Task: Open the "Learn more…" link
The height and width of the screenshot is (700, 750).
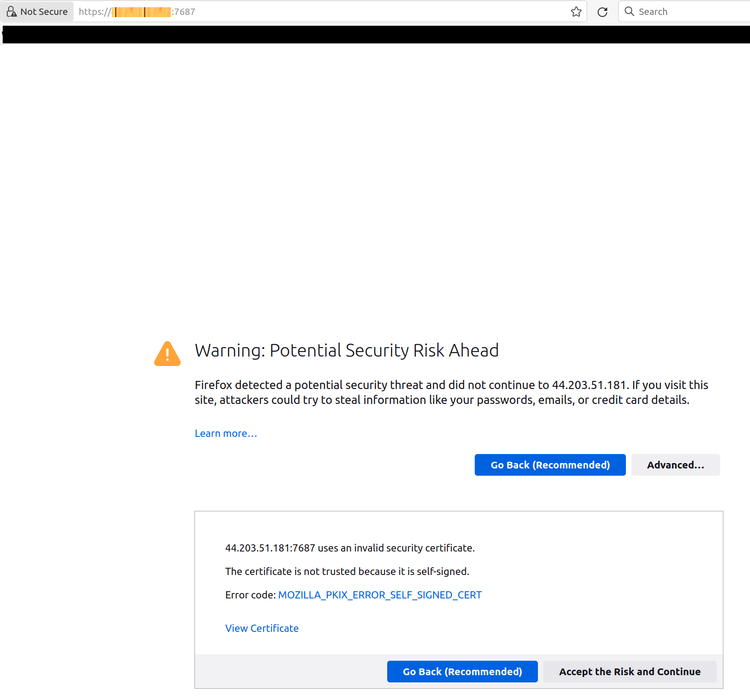Action: pyautogui.click(x=226, y=433)
